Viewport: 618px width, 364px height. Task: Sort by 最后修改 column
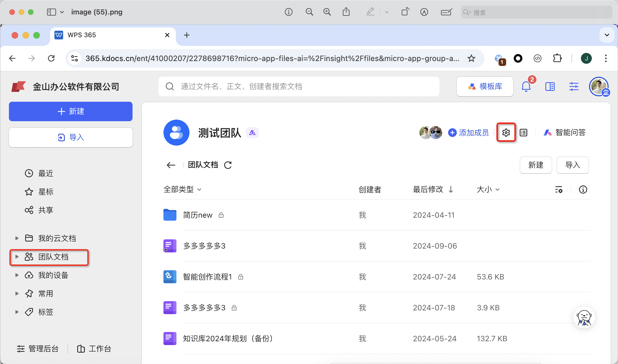tap(433, 189)
